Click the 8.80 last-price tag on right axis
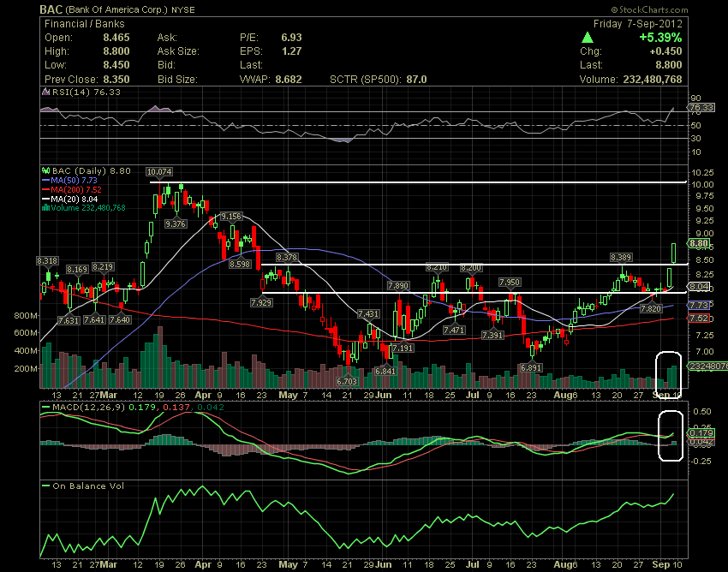Image resolution: width=728 pixels, height=572 pixels. pos(698,244)
